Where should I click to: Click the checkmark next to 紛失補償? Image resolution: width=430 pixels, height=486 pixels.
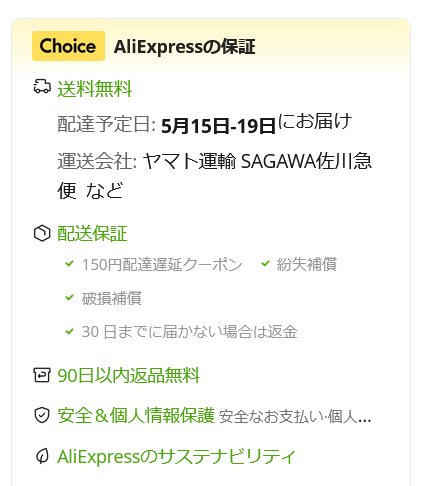(265, 264)
